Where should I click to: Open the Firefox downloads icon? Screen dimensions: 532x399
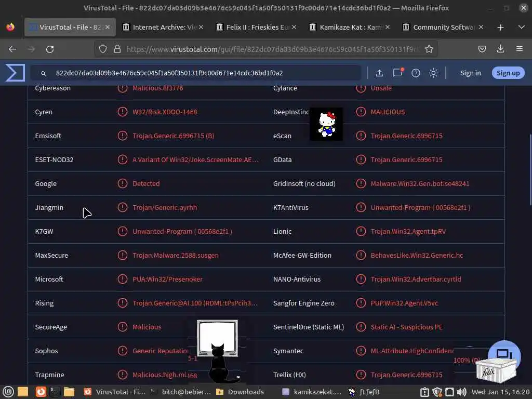click(500, 49)
